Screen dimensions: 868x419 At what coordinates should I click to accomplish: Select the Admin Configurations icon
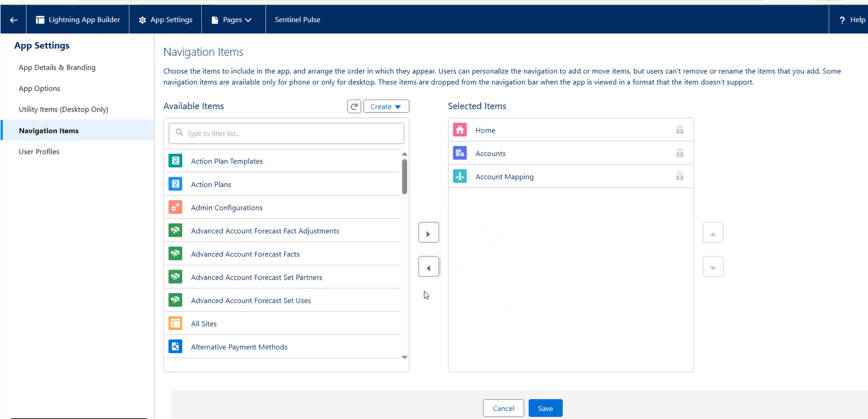(176, 207)
